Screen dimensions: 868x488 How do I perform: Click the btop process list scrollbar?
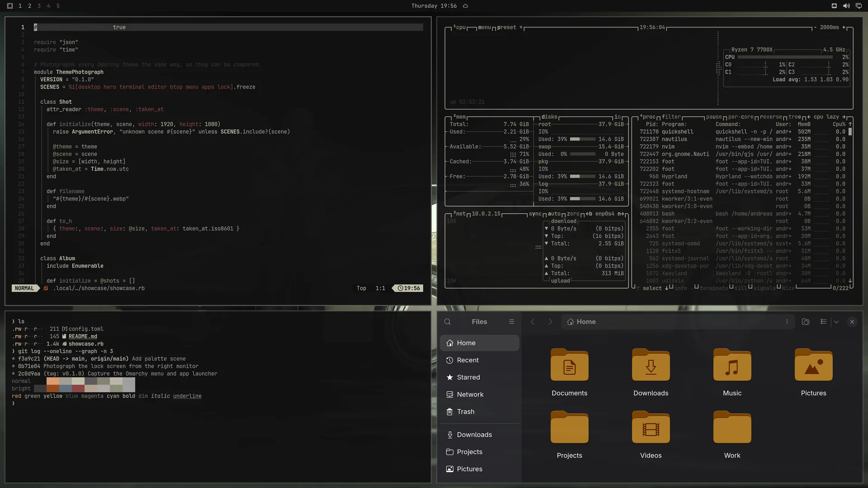coord(850,131)
